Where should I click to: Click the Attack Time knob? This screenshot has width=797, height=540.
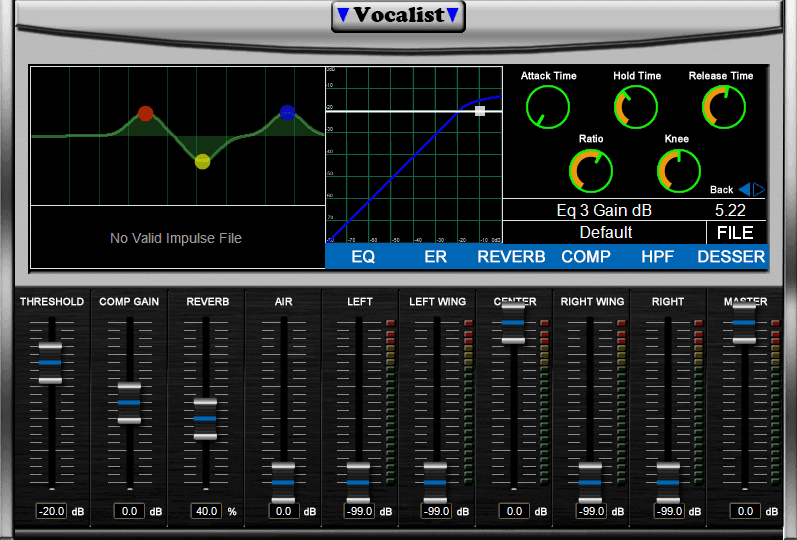coord(547,106)
